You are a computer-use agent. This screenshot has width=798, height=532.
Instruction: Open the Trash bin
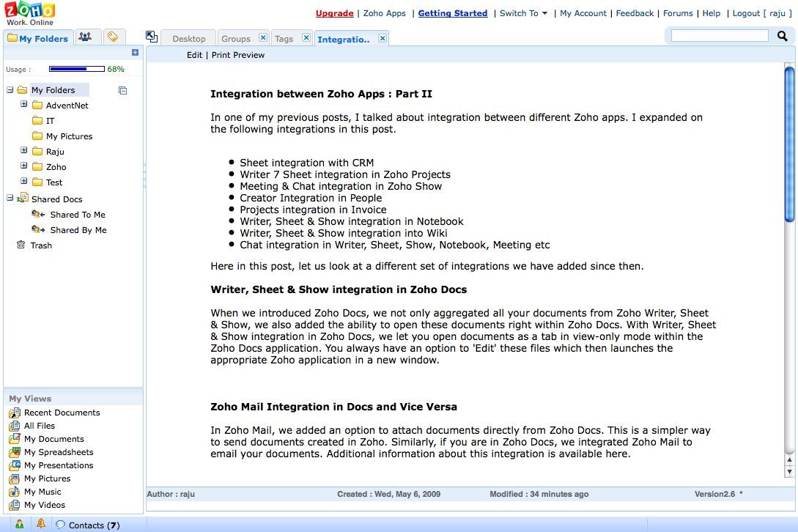click(x=40, y=245)
